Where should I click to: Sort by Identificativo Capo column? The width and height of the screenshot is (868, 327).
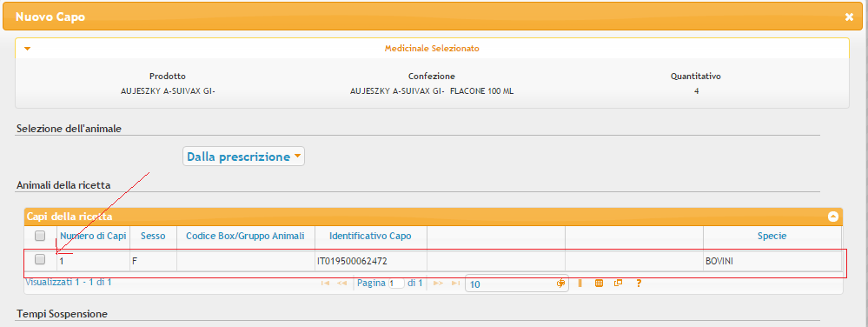[370, 236]
